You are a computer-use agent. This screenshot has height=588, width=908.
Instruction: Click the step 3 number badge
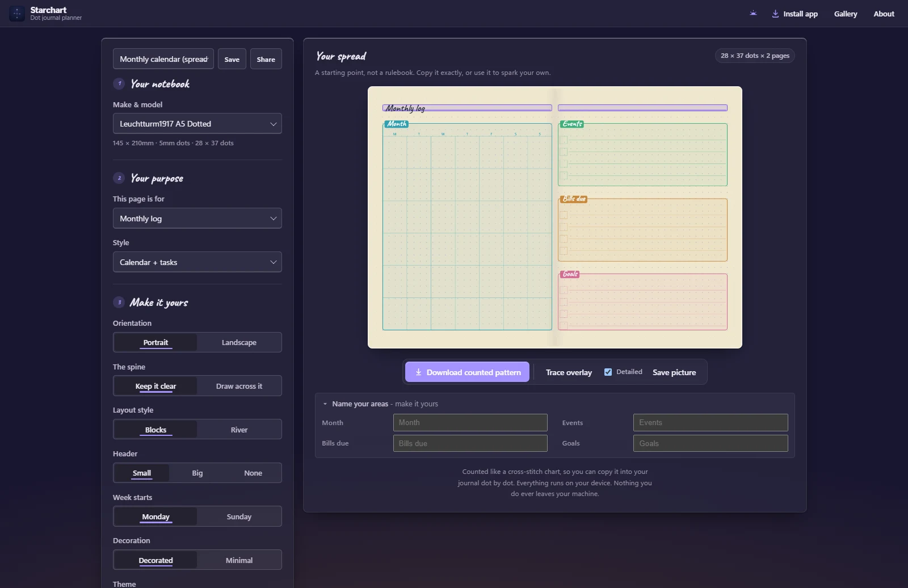pos(119,303)
